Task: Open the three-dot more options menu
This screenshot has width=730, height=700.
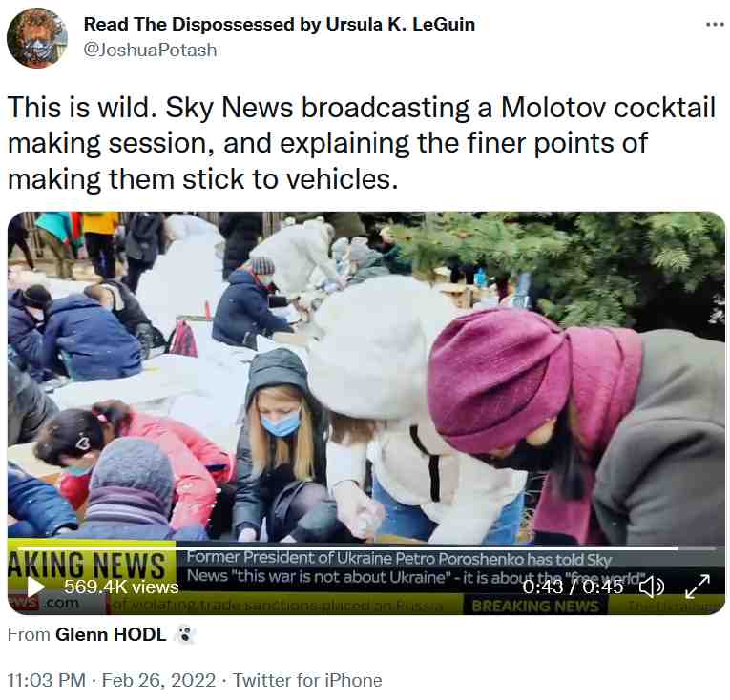Action: click(x=714, y=24)
